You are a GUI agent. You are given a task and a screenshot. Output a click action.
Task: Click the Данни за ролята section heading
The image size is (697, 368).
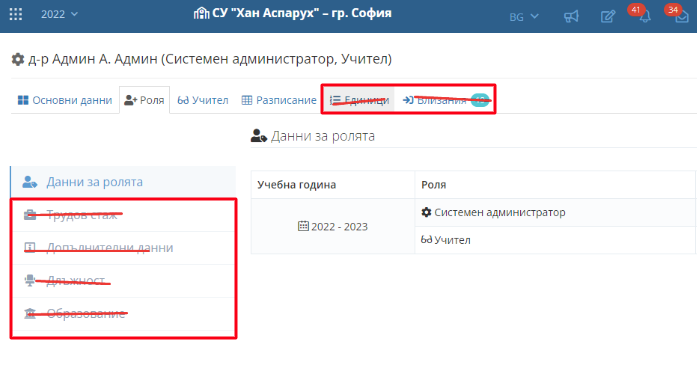[323, 136]
